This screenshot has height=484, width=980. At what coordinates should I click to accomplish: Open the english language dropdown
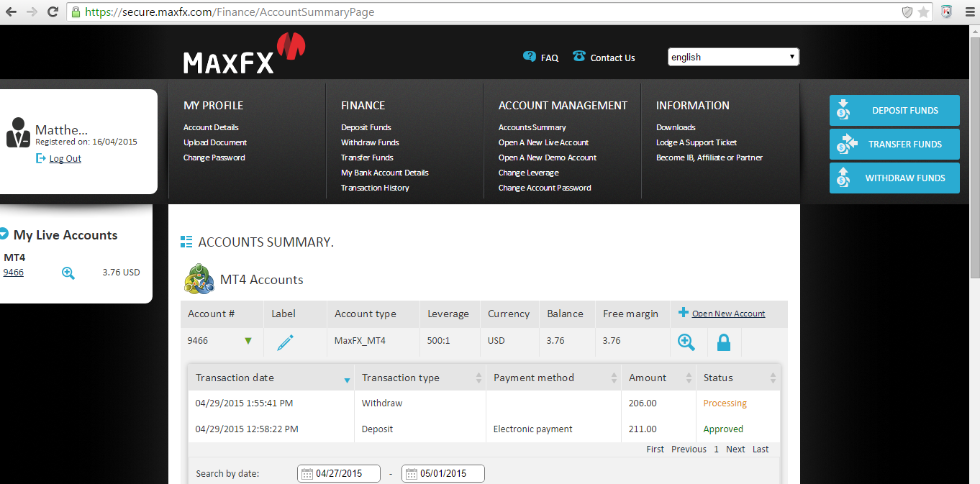[733, 57]
